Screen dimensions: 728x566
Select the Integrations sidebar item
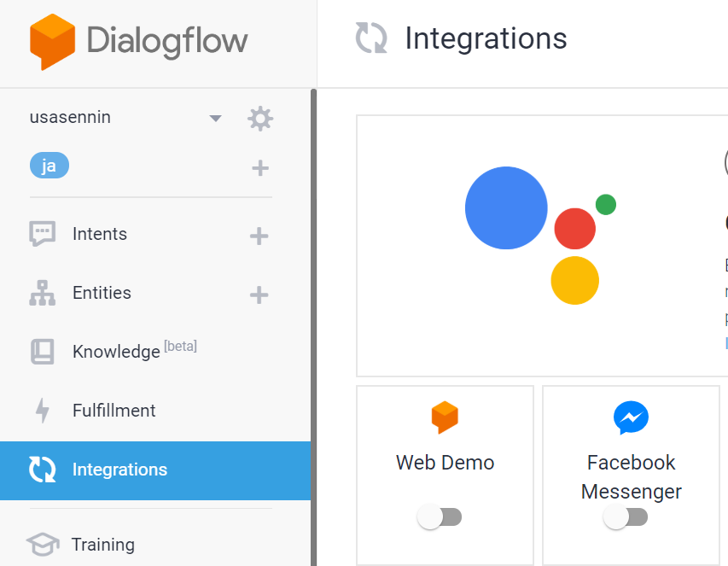tap(119, 470)
